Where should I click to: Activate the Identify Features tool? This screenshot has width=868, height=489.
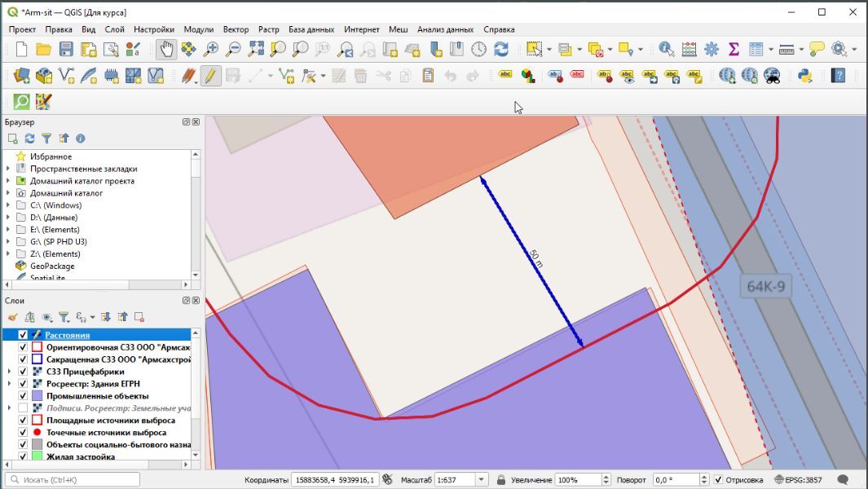(667, 50)
